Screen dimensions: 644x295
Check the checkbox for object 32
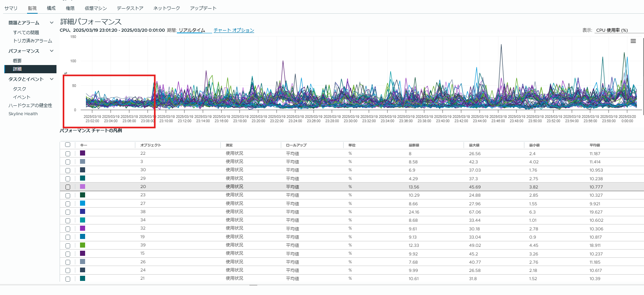68,229
